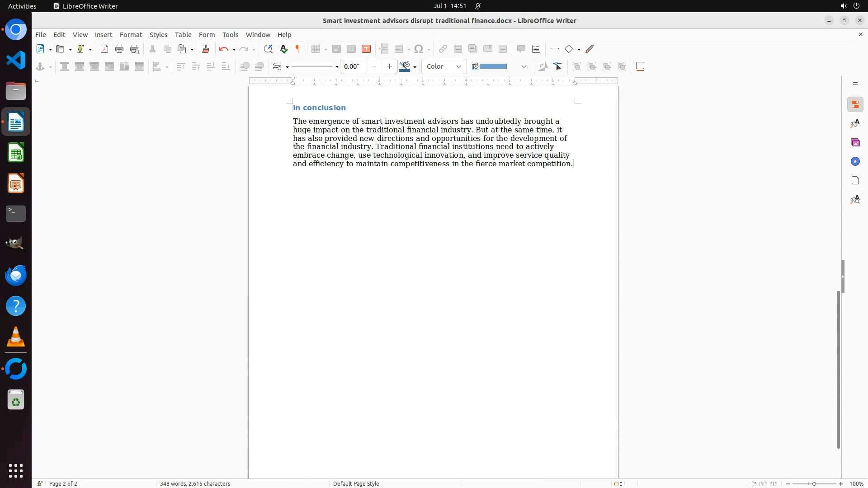Toggle Track Changes recording icon
This screenshot has width=868, height=488.
(536, 49)
